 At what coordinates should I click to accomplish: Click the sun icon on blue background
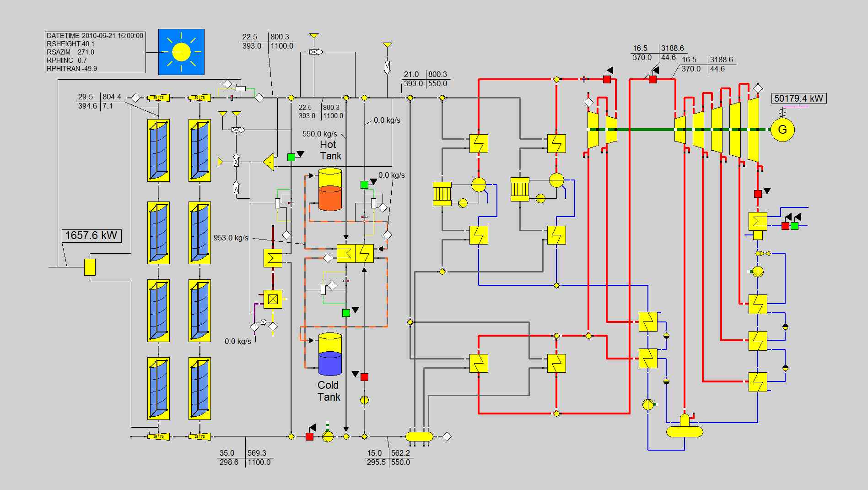pyautogui.click(x=181, y=52)
